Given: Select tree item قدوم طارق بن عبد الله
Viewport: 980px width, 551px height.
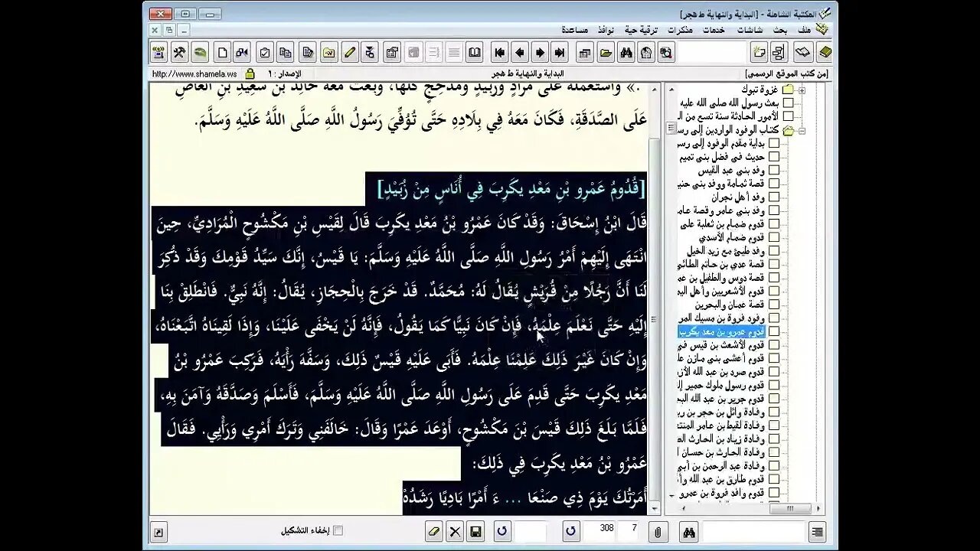Looking at the screenshot, I should (x=721, y=479).
